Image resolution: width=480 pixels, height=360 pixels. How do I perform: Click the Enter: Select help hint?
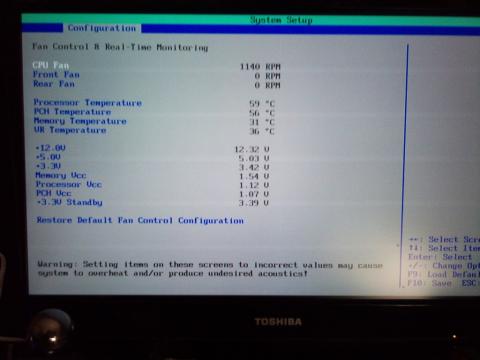click(440, 257)
